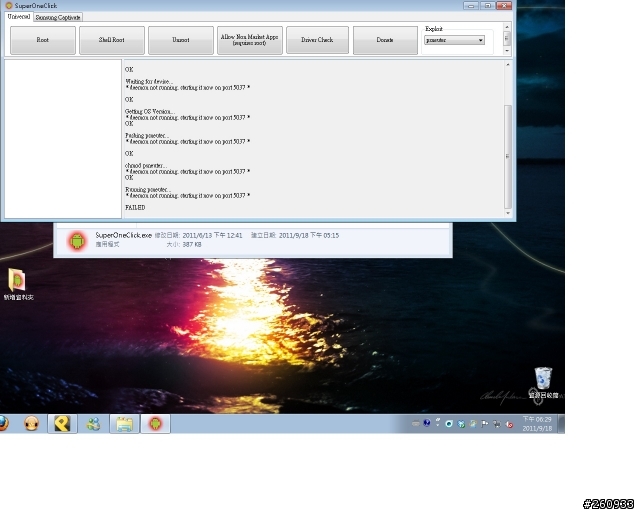Click the network tray icon

(497, 424)
